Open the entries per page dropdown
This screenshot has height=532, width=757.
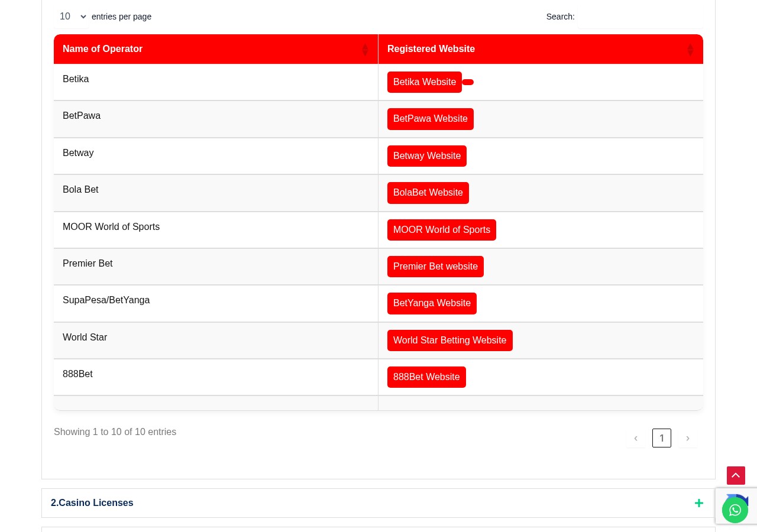(72, 17)
